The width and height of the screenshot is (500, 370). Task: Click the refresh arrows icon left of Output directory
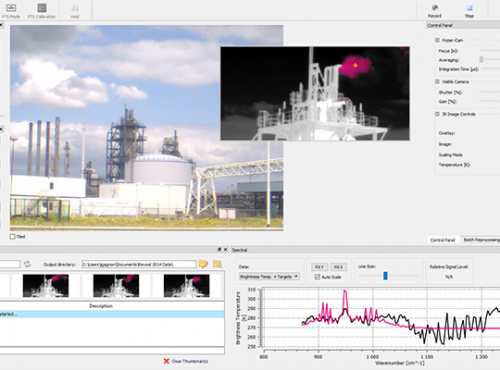[27, 264]
